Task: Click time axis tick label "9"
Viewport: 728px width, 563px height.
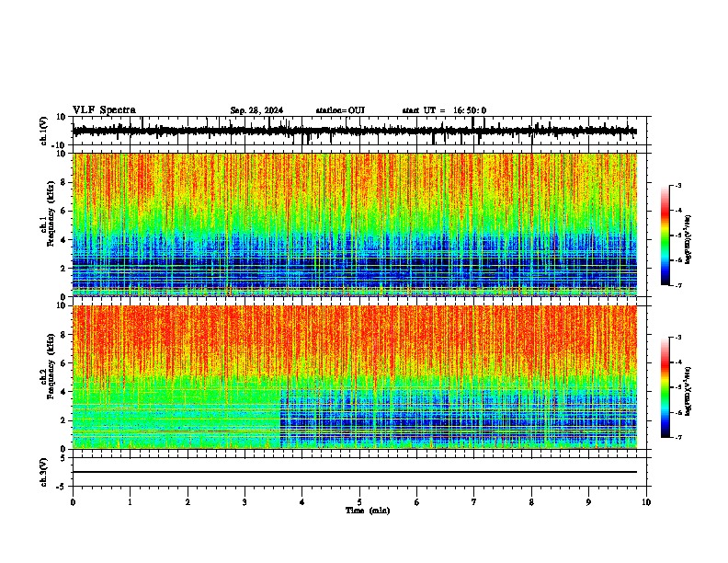Action: click(588, 502)
